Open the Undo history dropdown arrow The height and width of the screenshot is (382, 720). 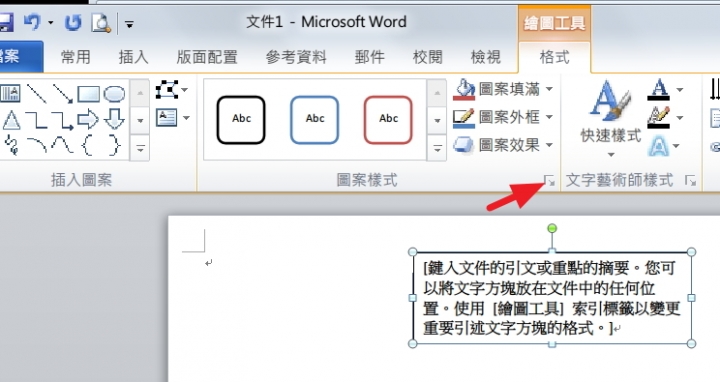tap(51, 22)
